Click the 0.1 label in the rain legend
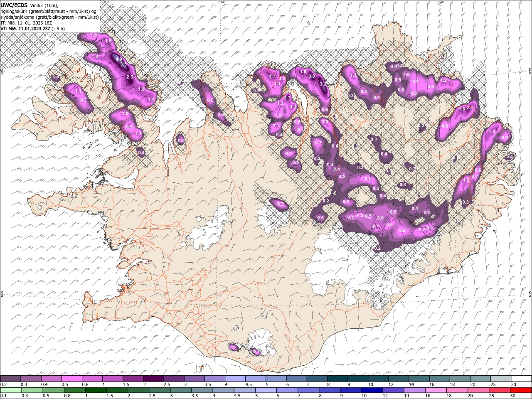This screenshot has width=532, height=399. (x=3, y=396)
